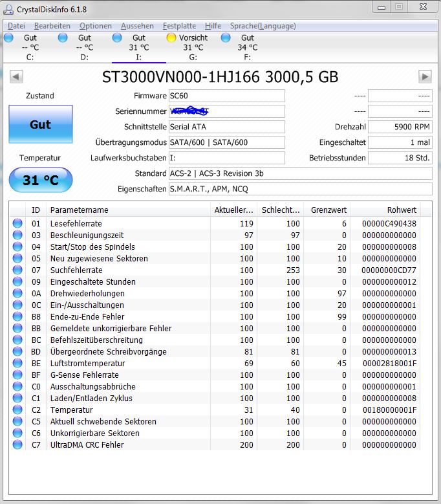This screenshot has width=441, height=504.
Task: Open the Hilfe menu
Action: pyautogui.click(x=213, y=26)
